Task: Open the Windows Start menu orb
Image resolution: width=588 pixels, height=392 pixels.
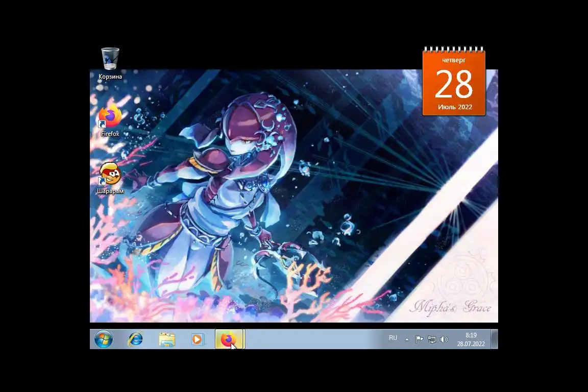Action: tap(104, 339)
